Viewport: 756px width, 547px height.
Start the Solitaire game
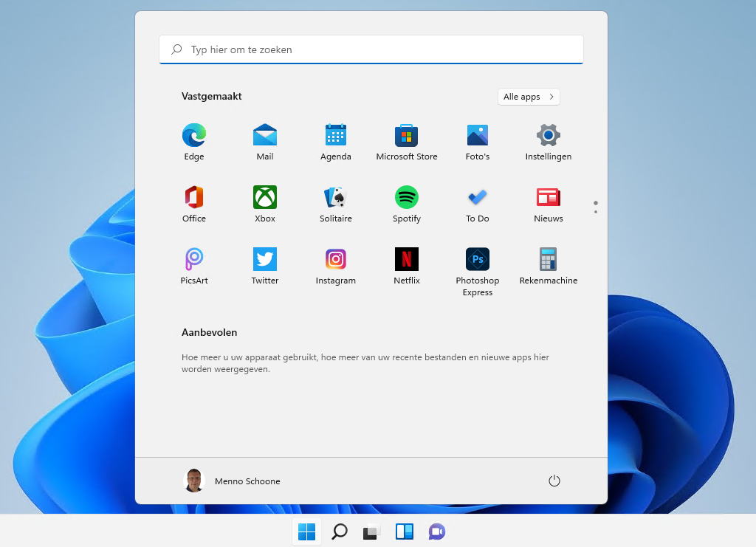point(336,204)
